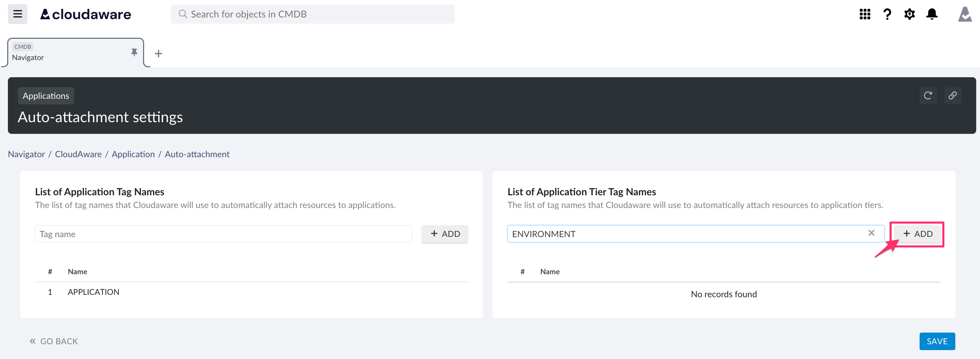Focus the Application Tag name input field
The height and width of the screenshot is (359, 980).
(223, 234)
